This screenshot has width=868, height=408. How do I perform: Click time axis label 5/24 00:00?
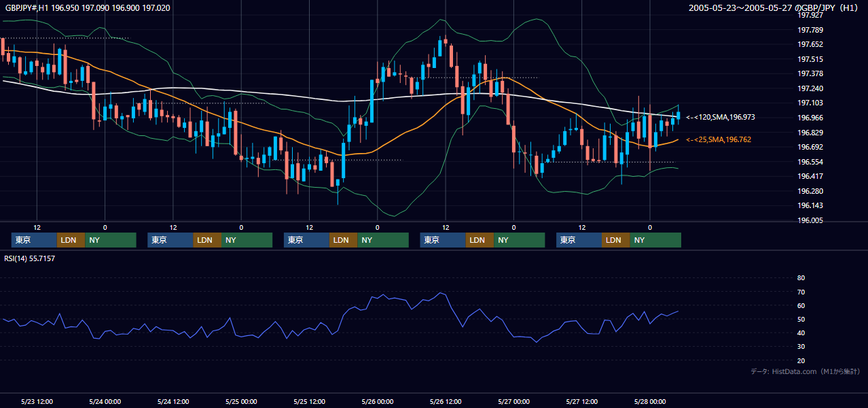[105, 401]
